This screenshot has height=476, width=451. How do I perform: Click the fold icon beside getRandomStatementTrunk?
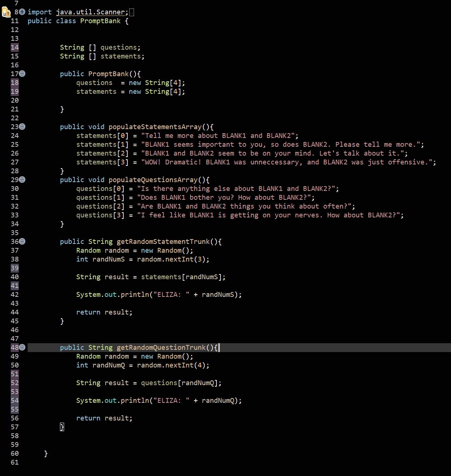pyautogui.click(x=21, y=241)
